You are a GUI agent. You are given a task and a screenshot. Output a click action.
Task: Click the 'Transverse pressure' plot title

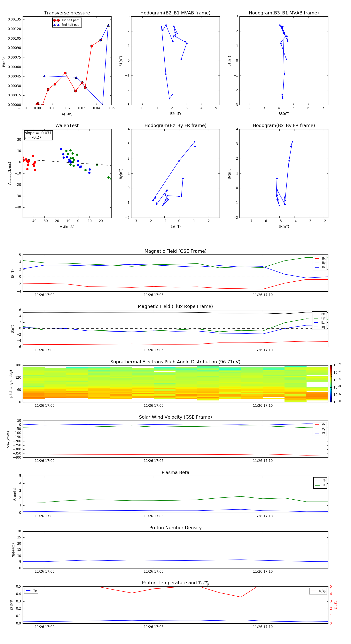(67, 13)
